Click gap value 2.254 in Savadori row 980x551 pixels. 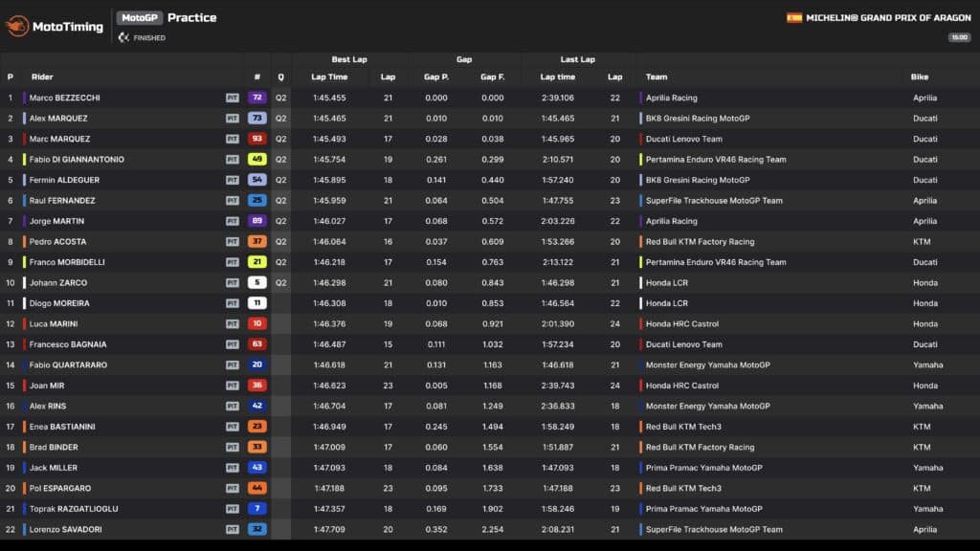click(493, 530)
